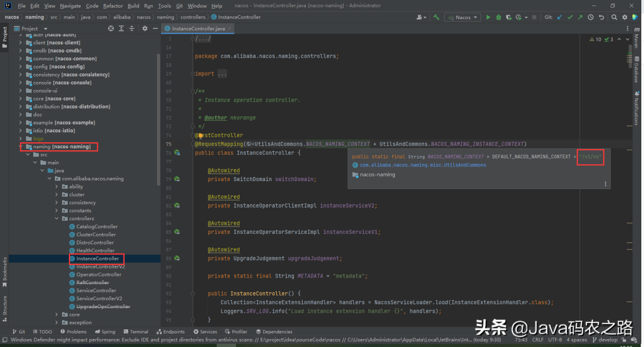Click the controllers breadcrumb in navigation bar
Screen dimensions: 644x347
[x=193, y=17]
